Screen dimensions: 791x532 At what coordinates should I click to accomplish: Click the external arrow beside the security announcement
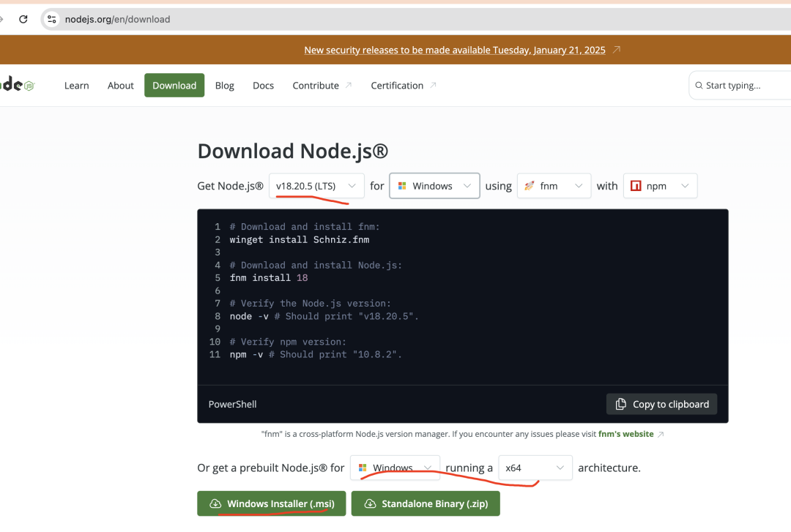(x=617, y=50)
